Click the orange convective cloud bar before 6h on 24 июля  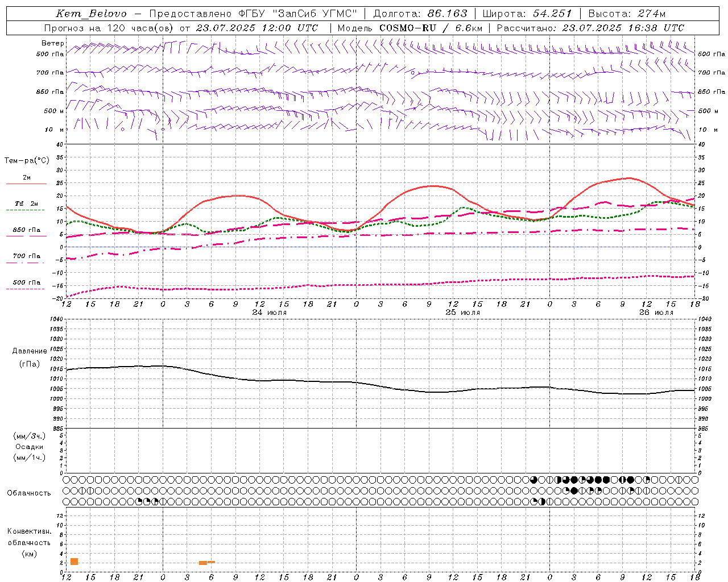203,563
